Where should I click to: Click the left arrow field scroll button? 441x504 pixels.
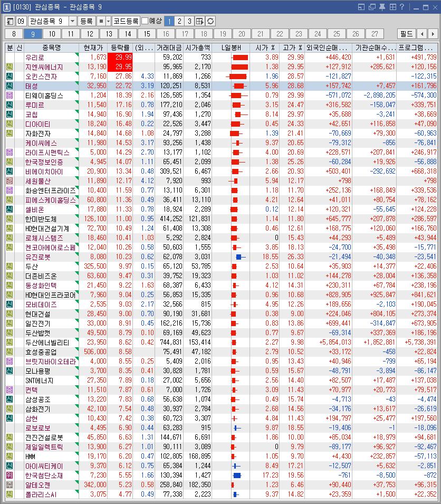click(x=422, y=34)
